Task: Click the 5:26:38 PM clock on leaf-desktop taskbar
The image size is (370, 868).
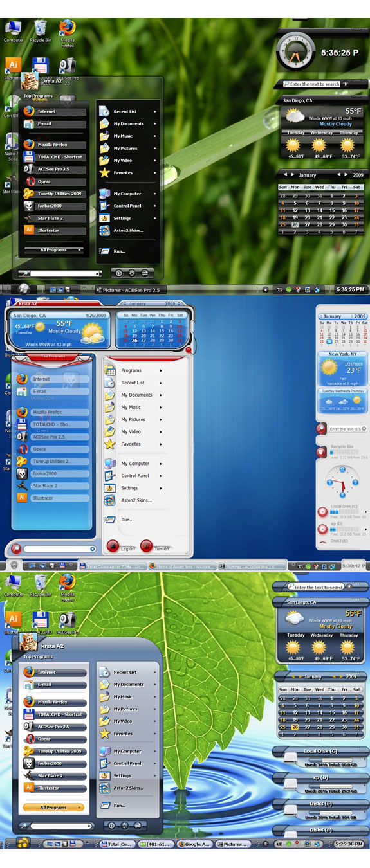Action: 347,844
